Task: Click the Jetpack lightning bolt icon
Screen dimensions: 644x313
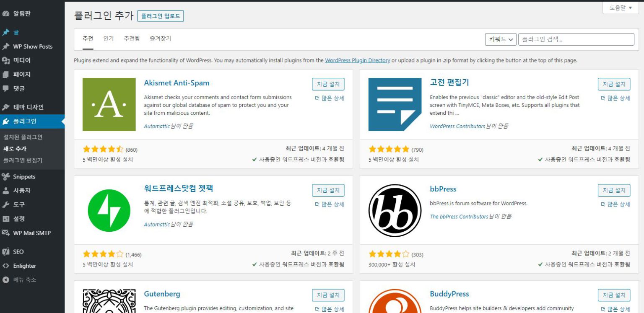Action: (109, 210)
